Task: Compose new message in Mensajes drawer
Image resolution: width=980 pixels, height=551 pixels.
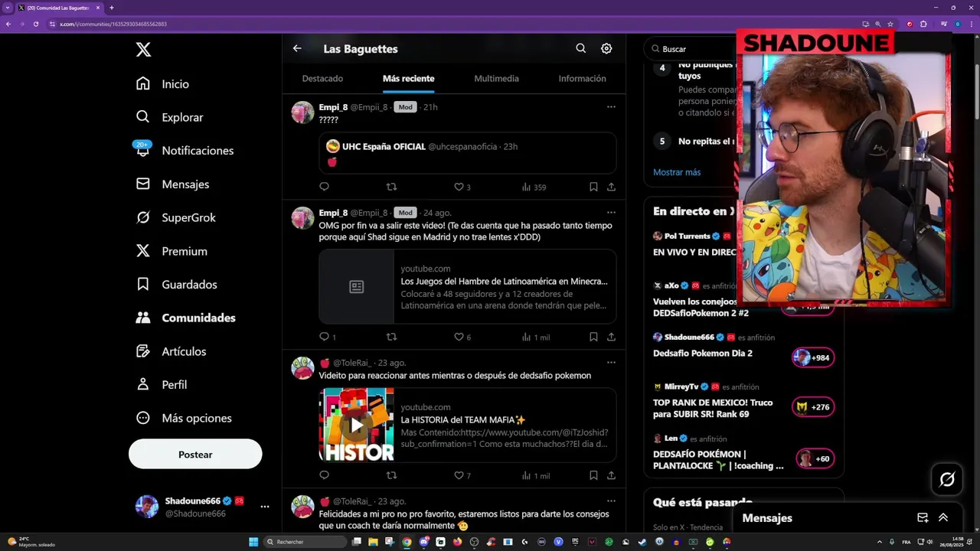Action: (923, 518)
